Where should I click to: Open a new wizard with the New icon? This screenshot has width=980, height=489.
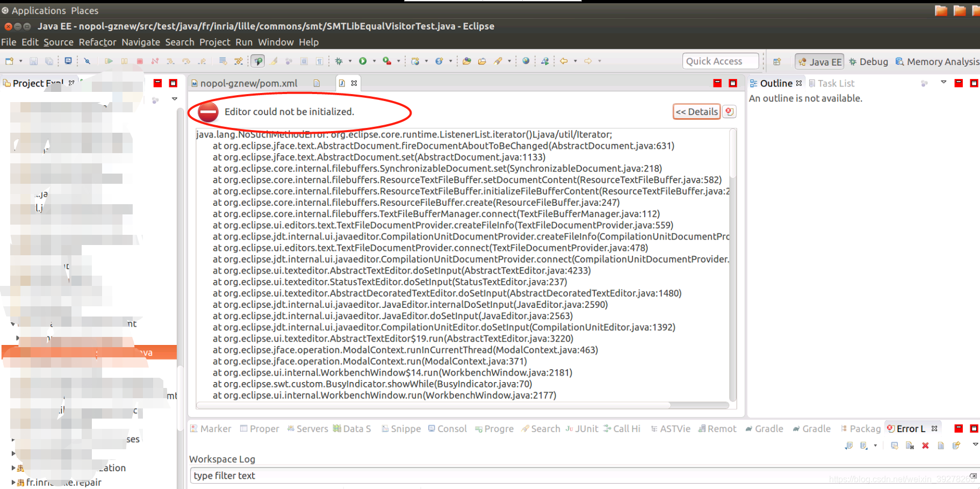(x=9, y=61)
